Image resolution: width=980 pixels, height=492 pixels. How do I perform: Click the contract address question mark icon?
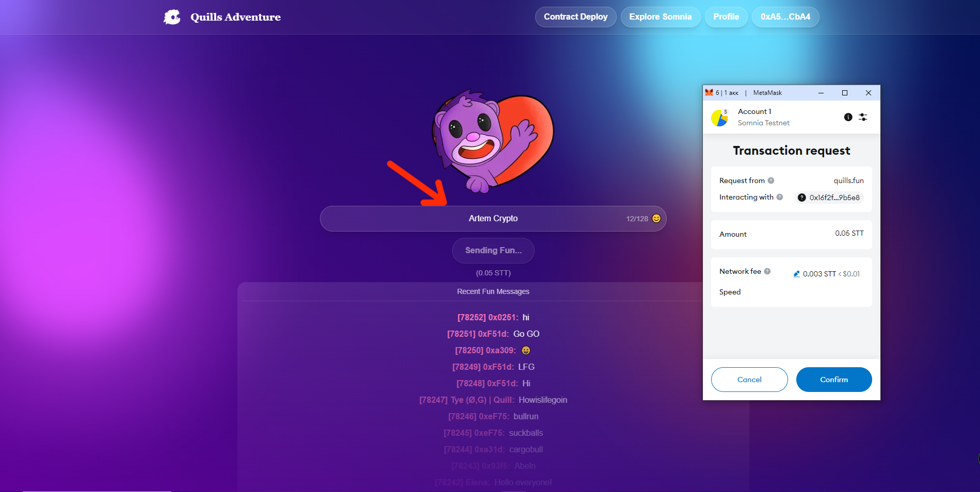click(802, 198)
